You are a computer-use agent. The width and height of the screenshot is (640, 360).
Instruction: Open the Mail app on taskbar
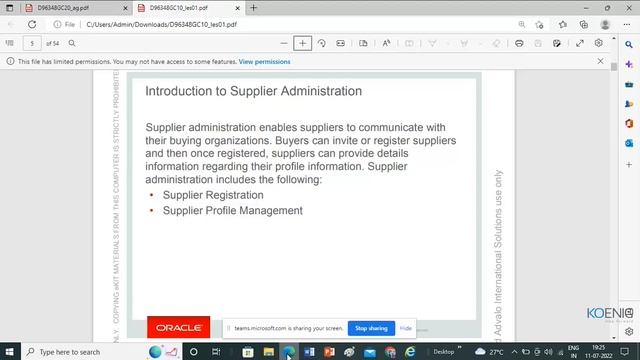point(370,351)
